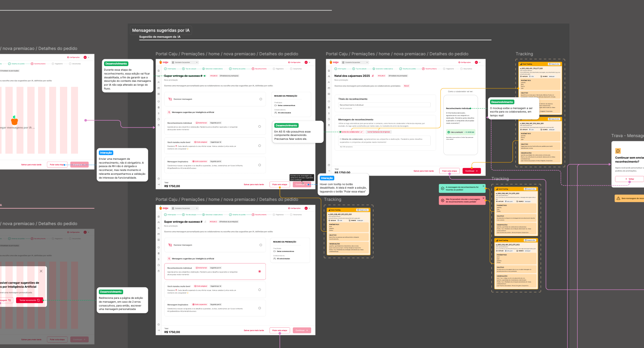Click the warning icon on yellow banner
The image size is (644, 348).
(x=618, y=199)
